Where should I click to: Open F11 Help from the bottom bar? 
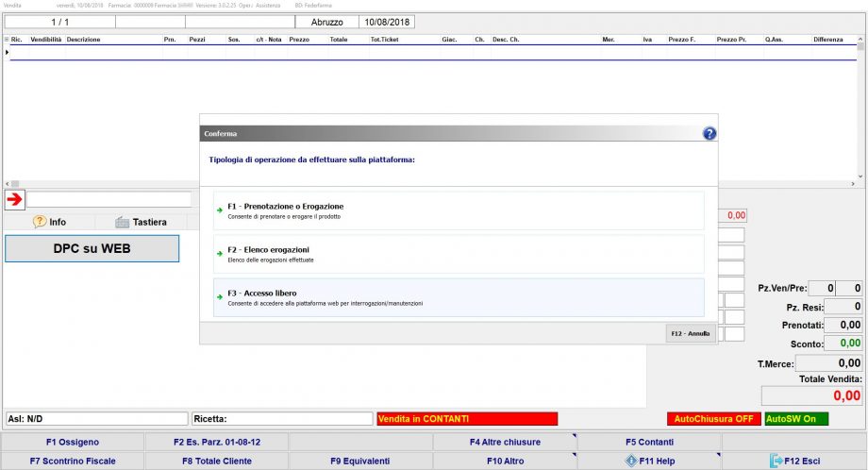(x=649, y=461)
